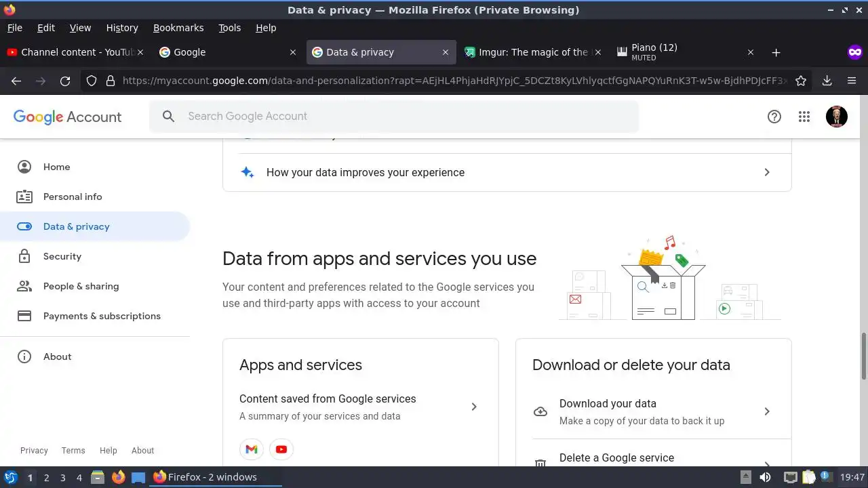Open the Firefox downloads icon
868x488 pixels.
(827, 81)
